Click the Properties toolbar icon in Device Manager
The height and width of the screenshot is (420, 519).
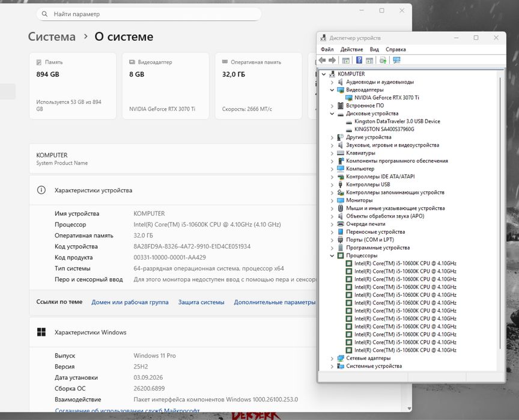click(369, 60)
